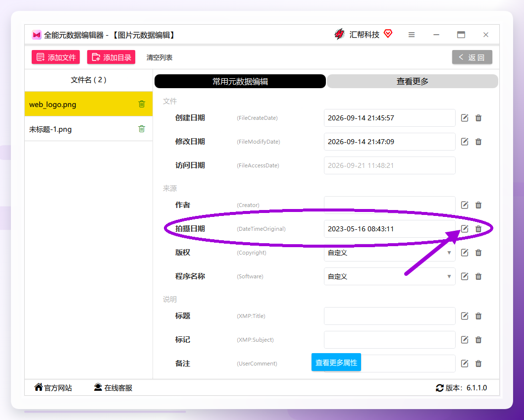
Task: Click 清空列表 to clear the file list
Action: click(x=159, y=57)
